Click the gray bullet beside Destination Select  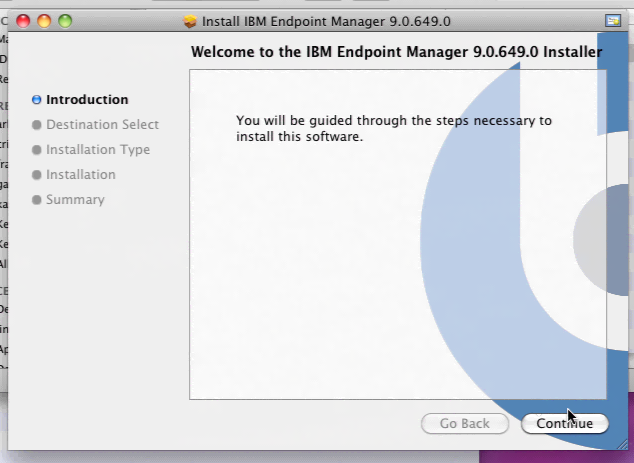pyautogui.click(x=36, y=125)
